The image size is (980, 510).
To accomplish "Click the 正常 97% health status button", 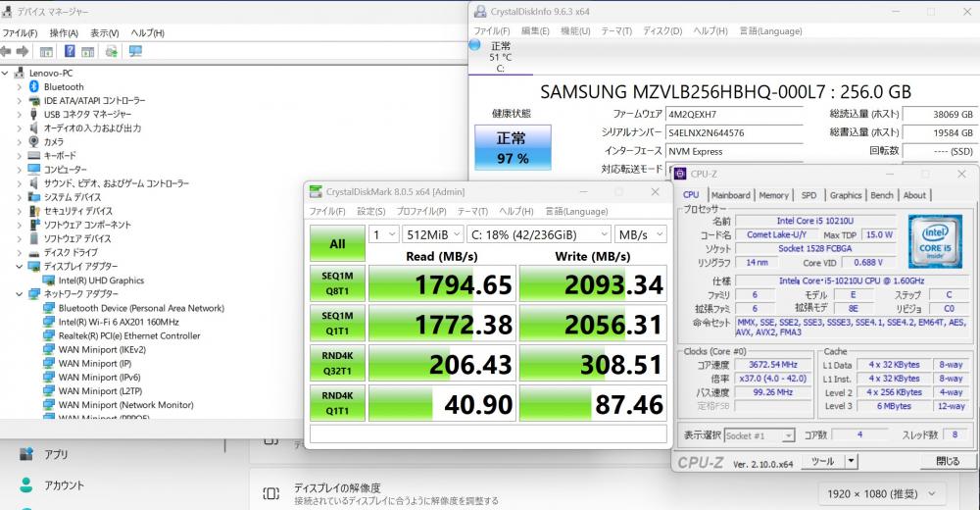I will click(x=513, y=148).
